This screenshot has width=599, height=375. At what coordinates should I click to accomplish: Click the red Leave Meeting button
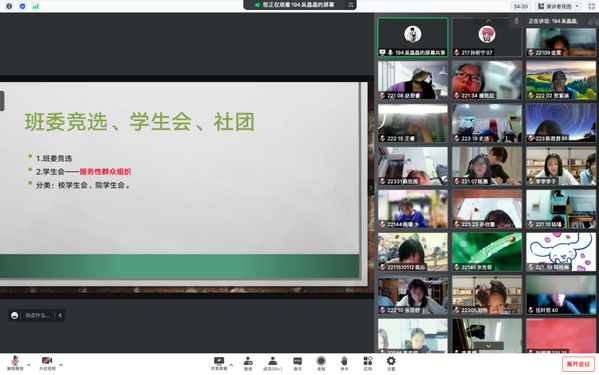tap(578, 364)
